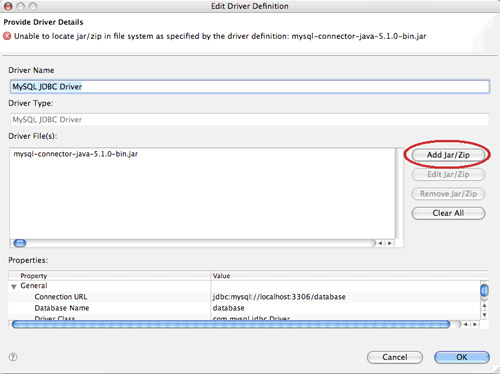Click the driver files scroll left arrow
Viewport: 500px width, 374px height.
380,243
